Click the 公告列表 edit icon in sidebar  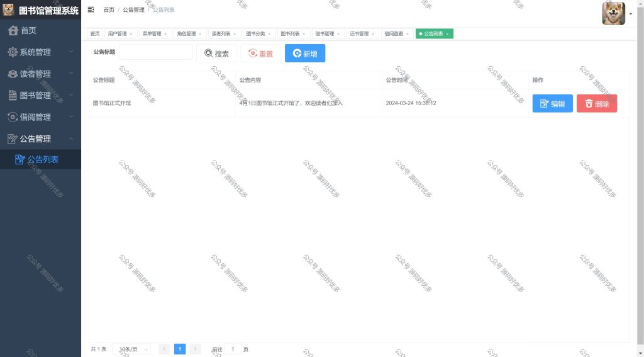pos(19,159)
